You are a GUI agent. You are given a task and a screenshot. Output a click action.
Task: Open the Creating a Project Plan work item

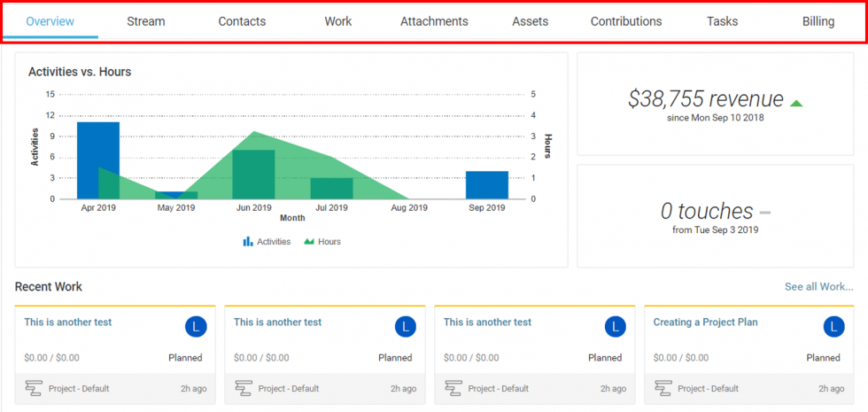pyautogui.click(x=705, y=323)
